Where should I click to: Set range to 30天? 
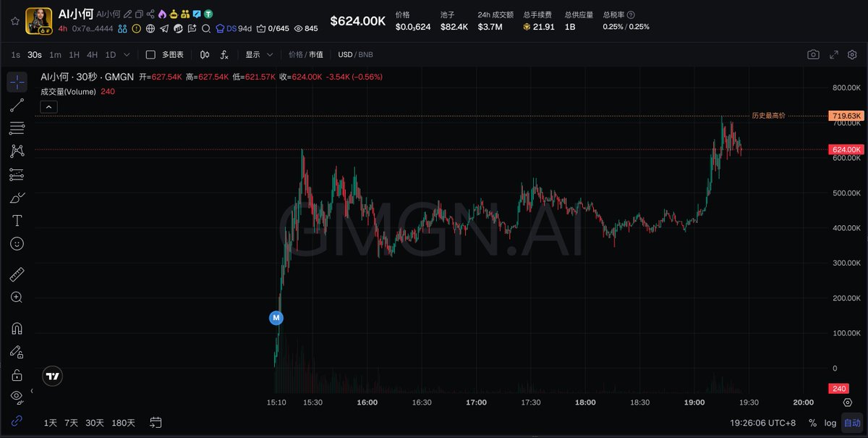[x=95, y=423]
